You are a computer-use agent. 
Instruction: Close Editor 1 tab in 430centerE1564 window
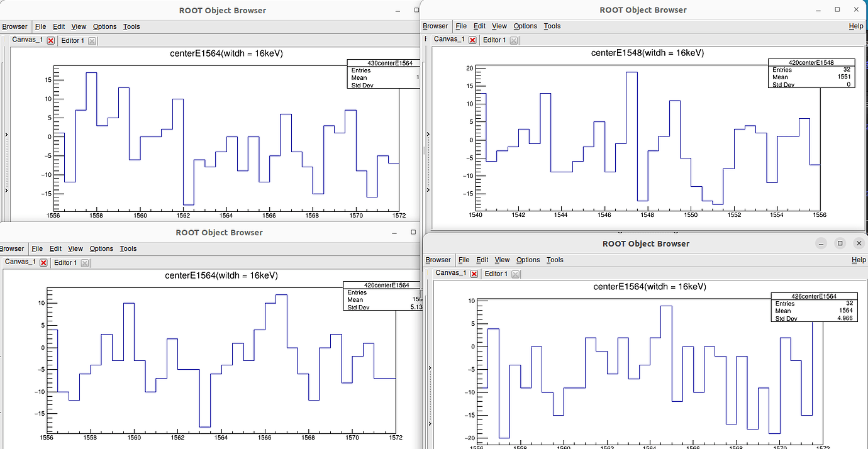[92, 41]
